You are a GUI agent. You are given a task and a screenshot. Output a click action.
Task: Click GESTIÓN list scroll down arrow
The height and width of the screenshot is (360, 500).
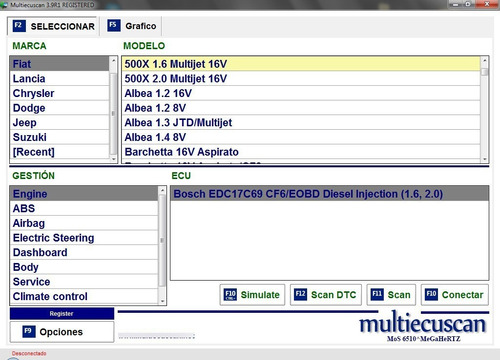(x=162, y=301)
